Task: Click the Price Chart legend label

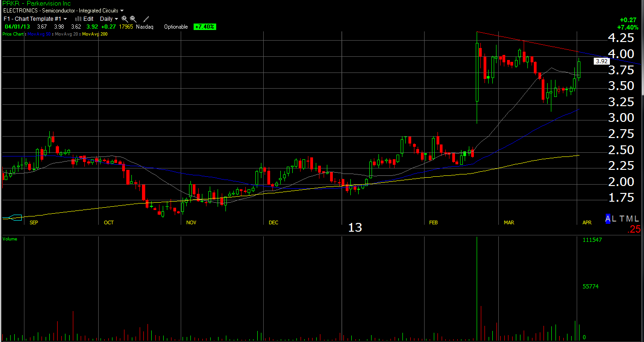Action: pos(13,34)
